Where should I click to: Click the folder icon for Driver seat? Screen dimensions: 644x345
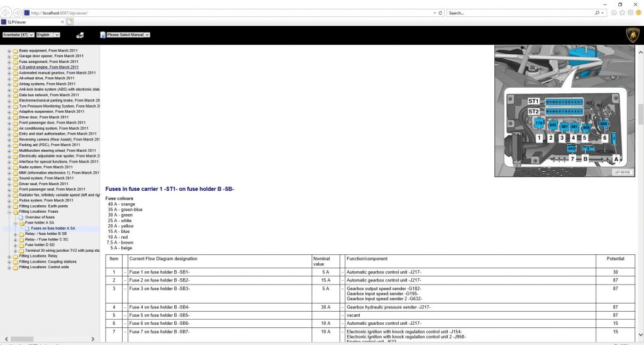coord(15,184)
